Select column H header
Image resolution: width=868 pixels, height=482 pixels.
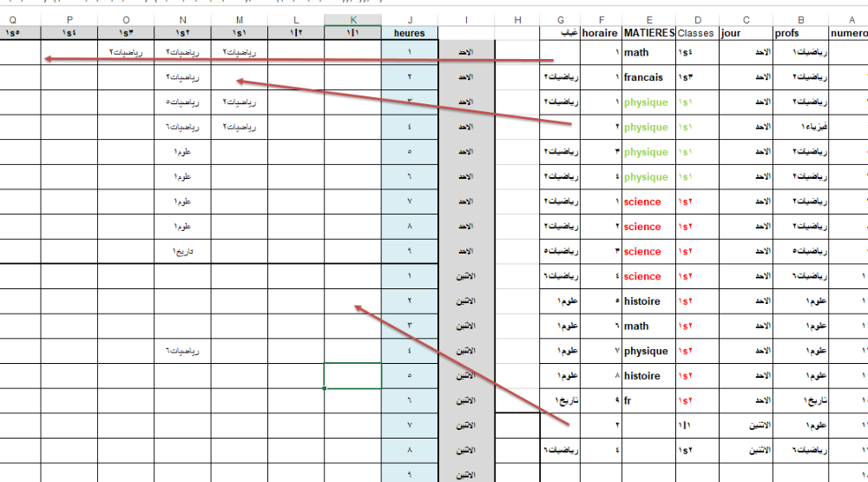[517, 20]
